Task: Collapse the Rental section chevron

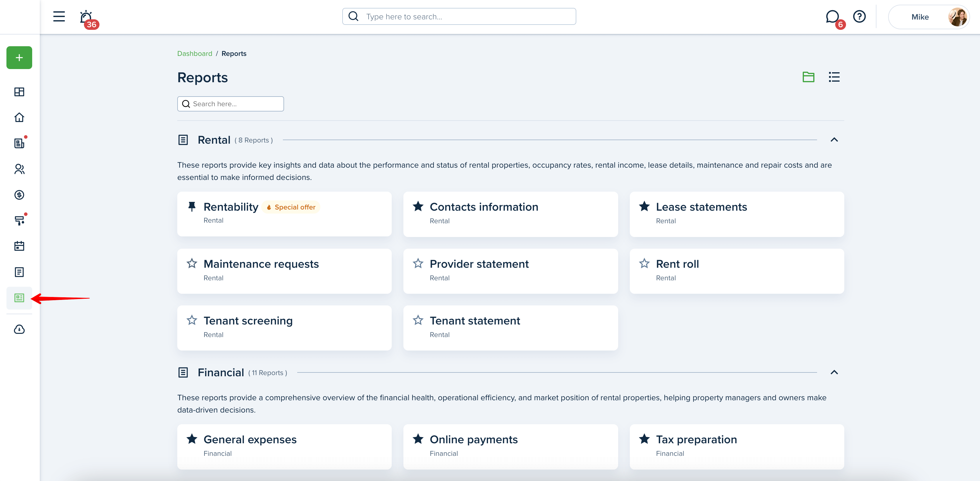Action: tap(834, 140)
